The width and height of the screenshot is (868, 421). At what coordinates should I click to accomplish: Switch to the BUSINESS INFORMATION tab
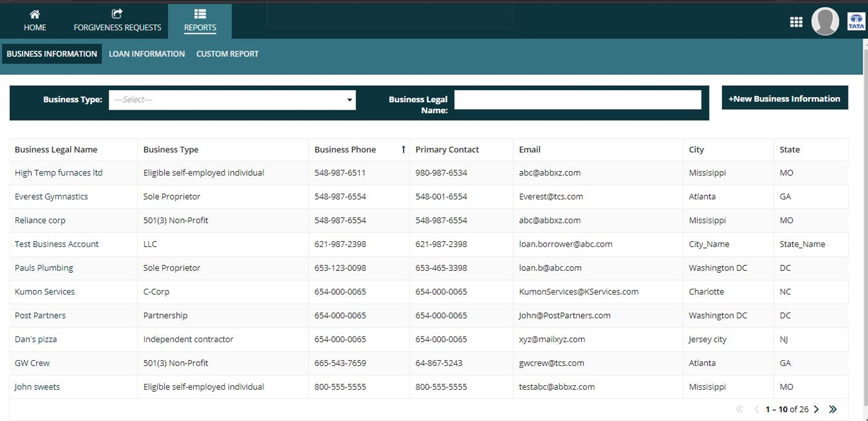tap(52, 54)
